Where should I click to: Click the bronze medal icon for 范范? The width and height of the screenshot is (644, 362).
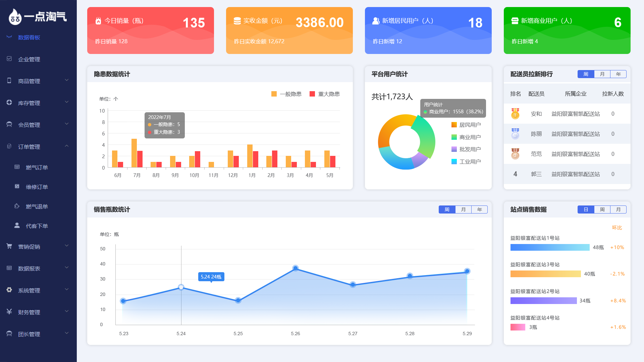[515, 154]
